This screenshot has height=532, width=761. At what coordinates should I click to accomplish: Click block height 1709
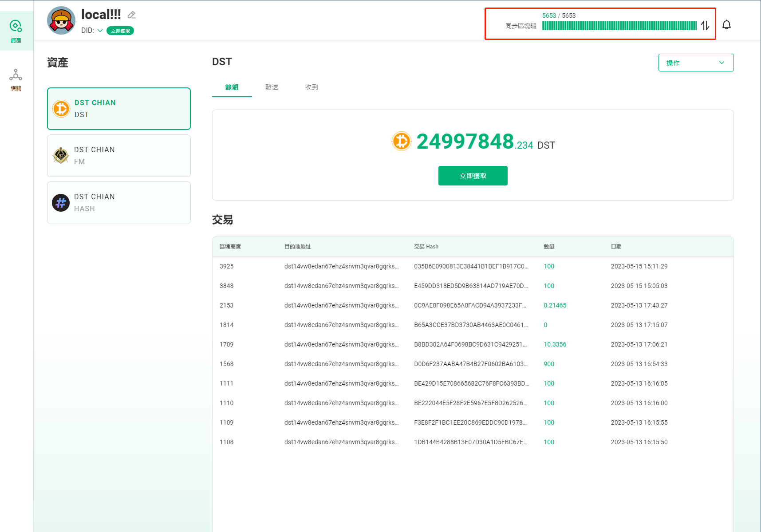[x=226, y=344]
